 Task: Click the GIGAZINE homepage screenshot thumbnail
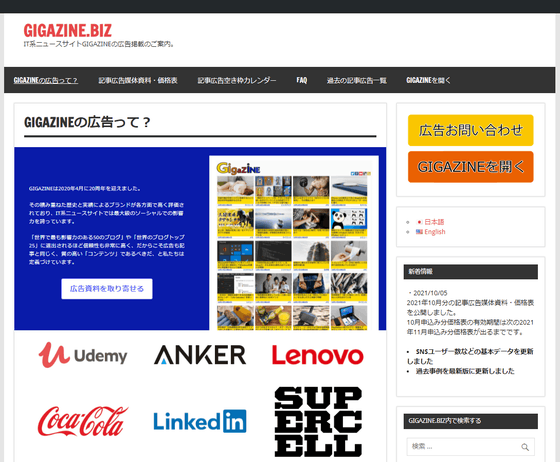pyautogui.click(x=294, y=243)
